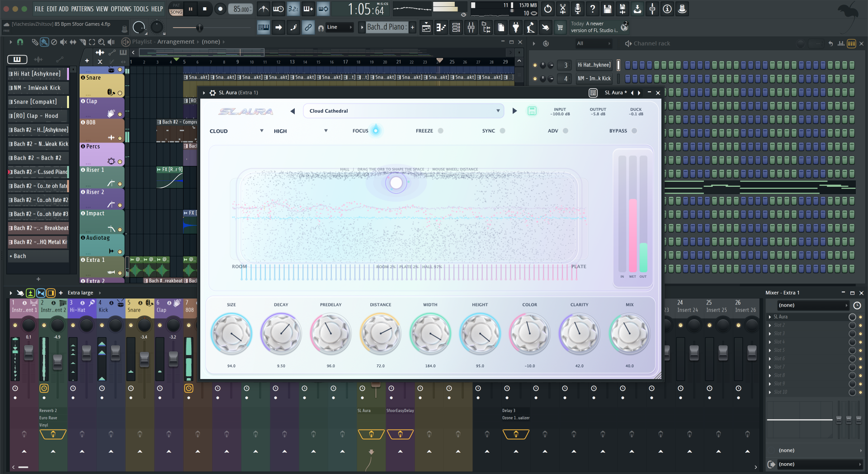The image size is (868, 474).
Task: Select the pencil draw tool in Playlist
Action: point(35,42)
